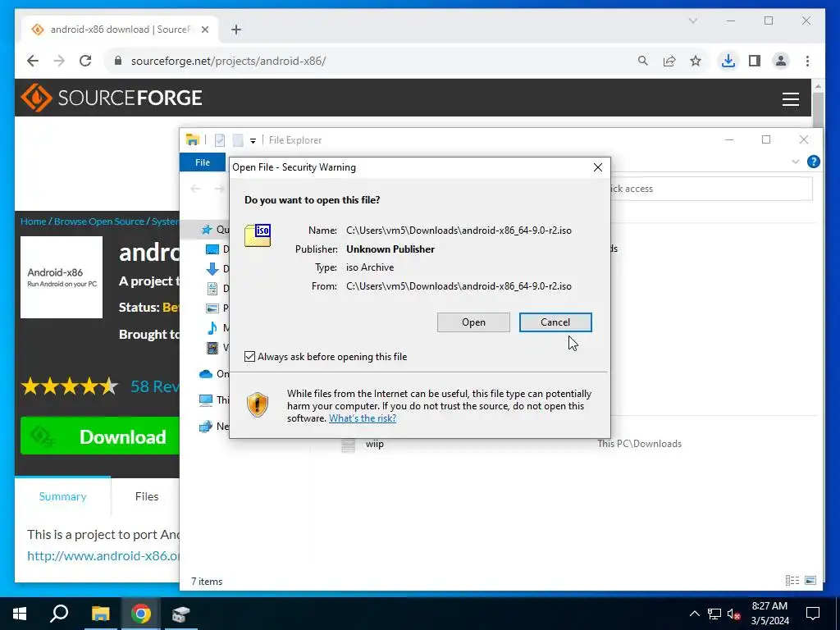Viewport: 840px width, 630px height.
Task: Click the Android-x86 project thumbnail
Action: pyautogui.click(x=62, y=277)
